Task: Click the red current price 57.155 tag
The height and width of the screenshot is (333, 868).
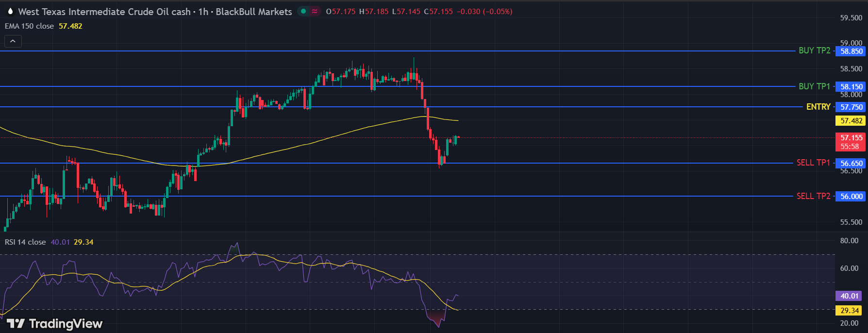Action: pos(851,142)
